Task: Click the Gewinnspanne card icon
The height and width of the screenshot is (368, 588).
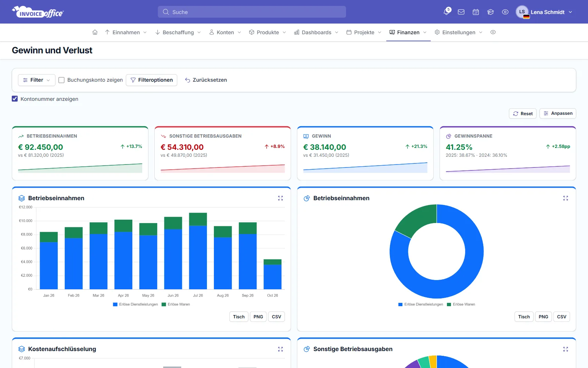Action: click(449, 136)
